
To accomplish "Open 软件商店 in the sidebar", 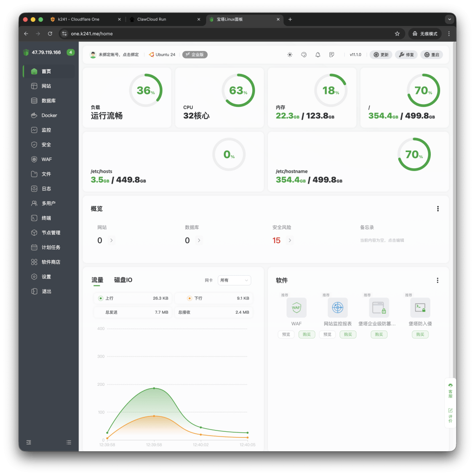I will click(x=51, y=262).
